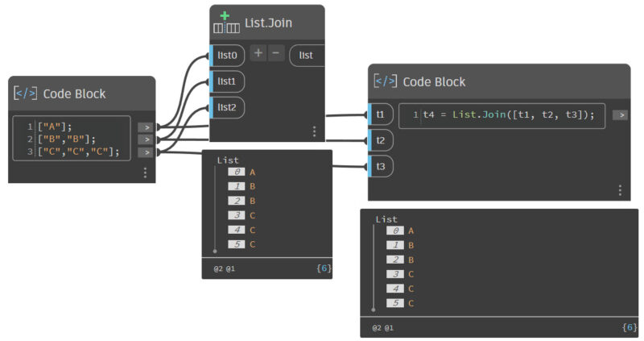The width and height of the screenshot is (644, 341).
Task: Click the right Code Block title
Action: pyautogui.click(x=434, y=82)
